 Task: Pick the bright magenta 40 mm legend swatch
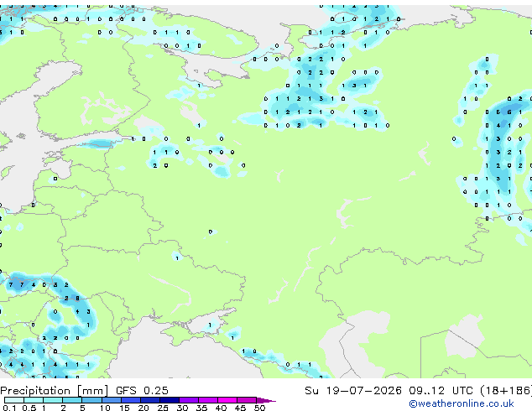pyautogui.click(x=227, y=400)
